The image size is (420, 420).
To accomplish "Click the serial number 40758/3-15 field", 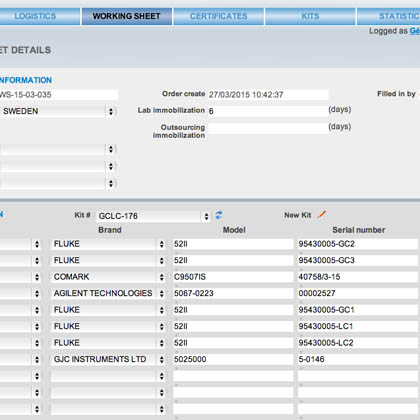I will 358,277.
